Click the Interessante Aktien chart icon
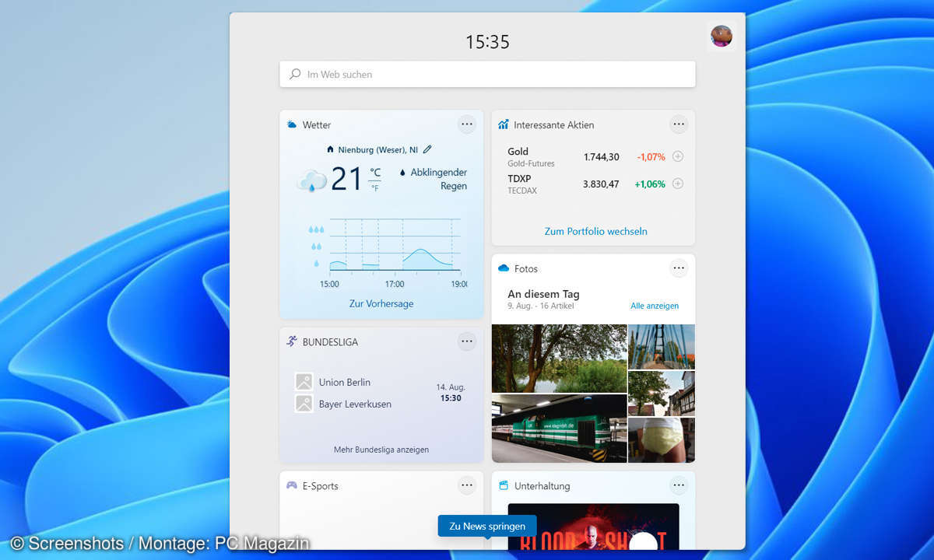934x560 pixels. pos(504,124)
